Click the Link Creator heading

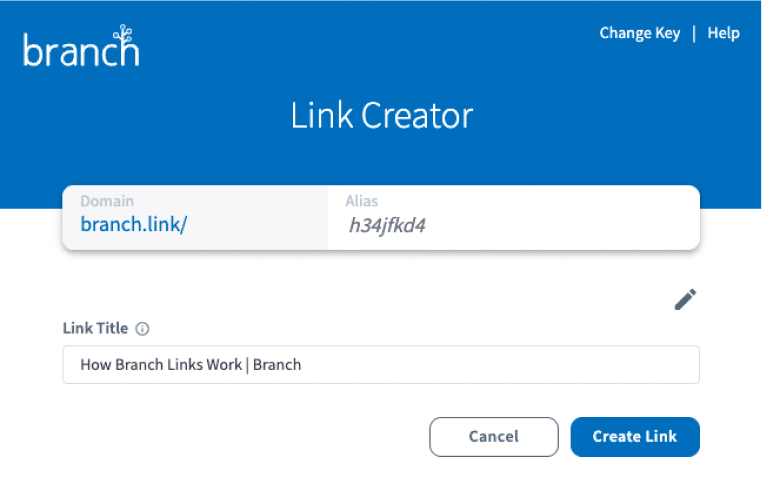tap(381, 116)
